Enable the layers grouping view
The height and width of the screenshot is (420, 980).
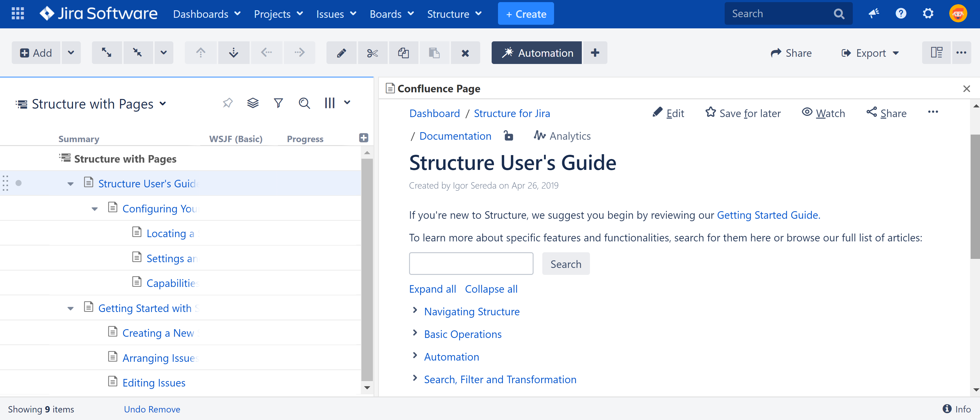pyautogui.click(x=253, y=102)
